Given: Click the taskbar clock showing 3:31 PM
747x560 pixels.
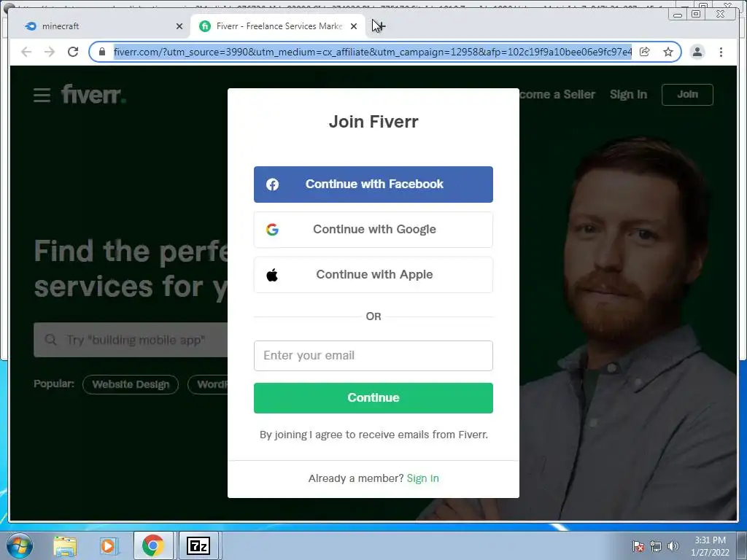Looking at the screenshot, I should pos(710,545).
